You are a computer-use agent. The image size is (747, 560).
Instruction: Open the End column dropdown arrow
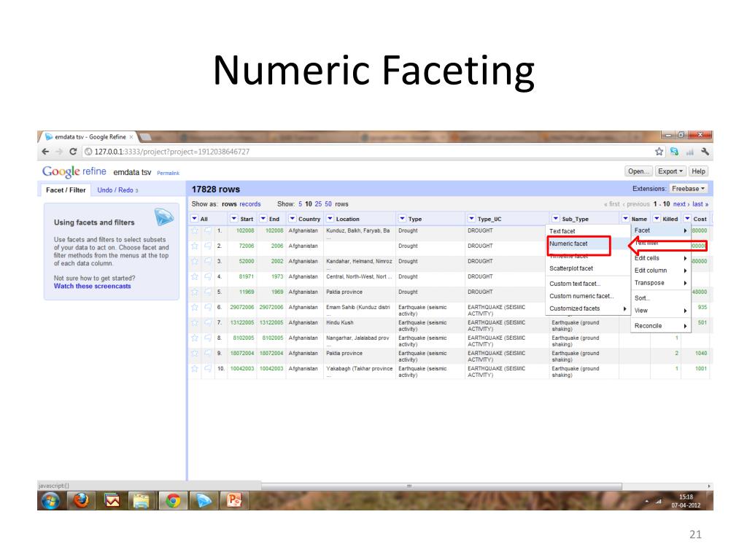click(263, 219)
